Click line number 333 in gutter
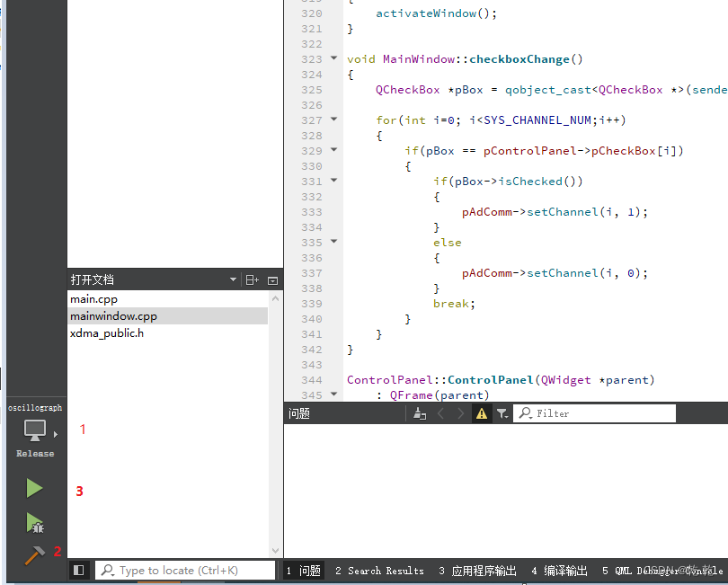The width and height of the screenshot is (728, 585). (312, 212)
